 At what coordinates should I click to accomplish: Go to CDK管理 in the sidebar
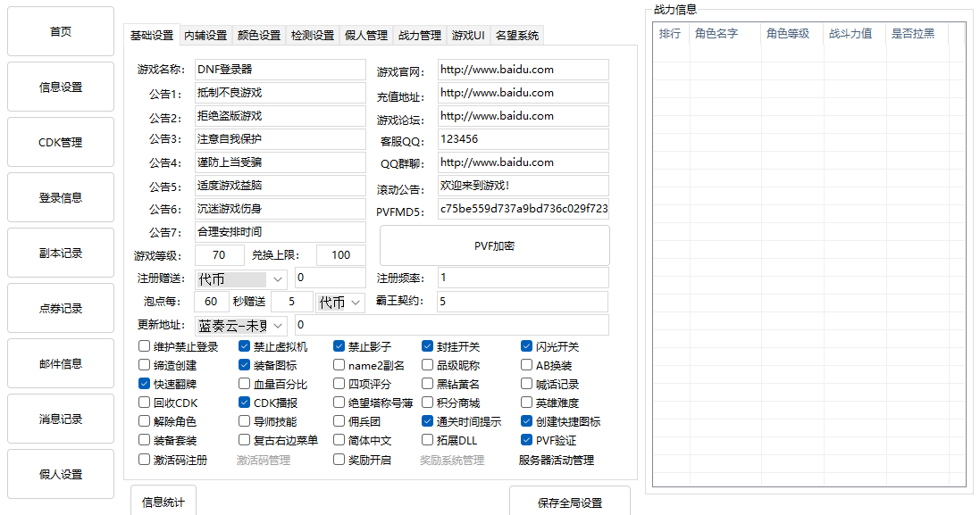pyautogui.click(x=61, y=142)
